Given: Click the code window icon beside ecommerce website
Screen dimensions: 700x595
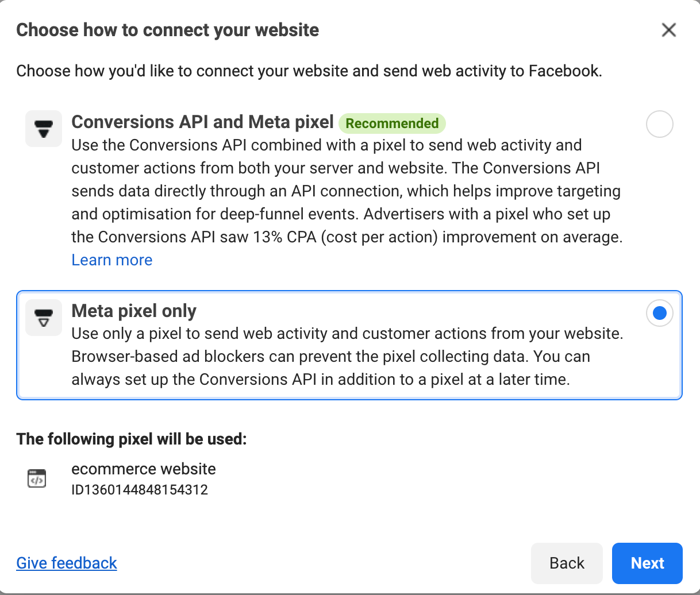Looking at the screenshot, I should click(x=37, y=478).
